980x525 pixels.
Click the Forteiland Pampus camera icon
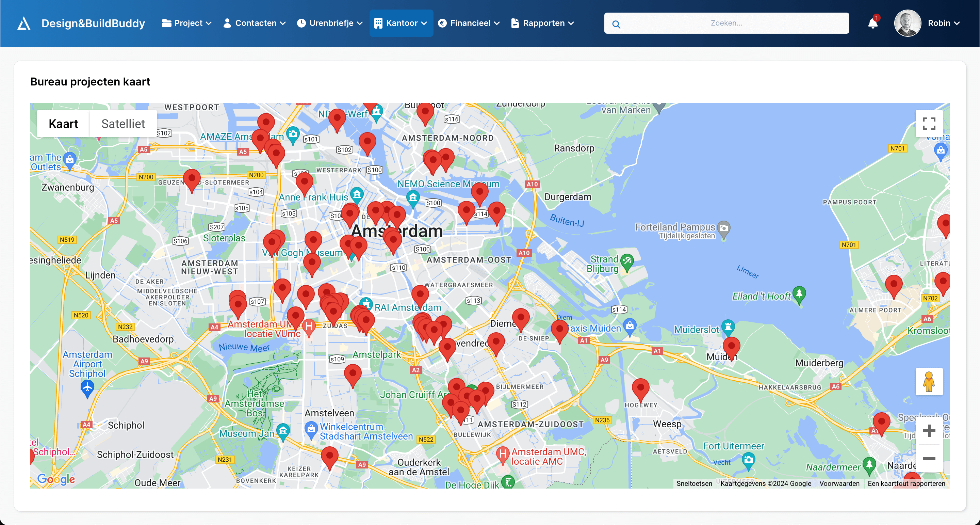[723, 229]
